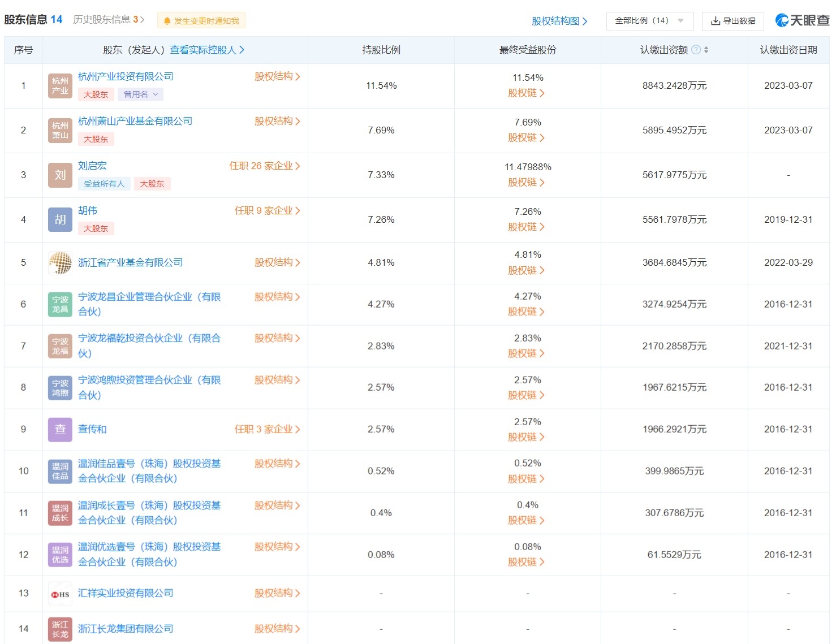The height and width of the screenshot is (644, 836).
Task: Open 宁波鸿煦投资管理合伙企业 link
Action: [149, 387]
